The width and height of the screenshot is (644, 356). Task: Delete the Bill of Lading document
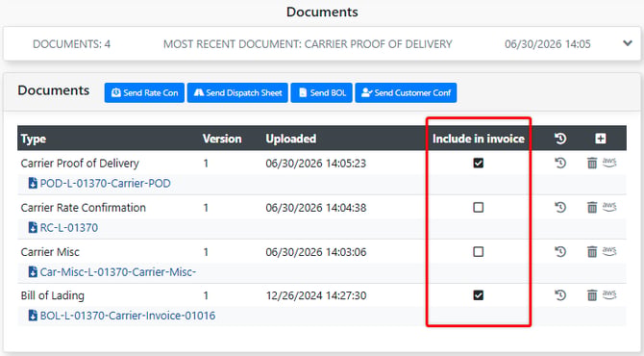[x=592, y=295]
